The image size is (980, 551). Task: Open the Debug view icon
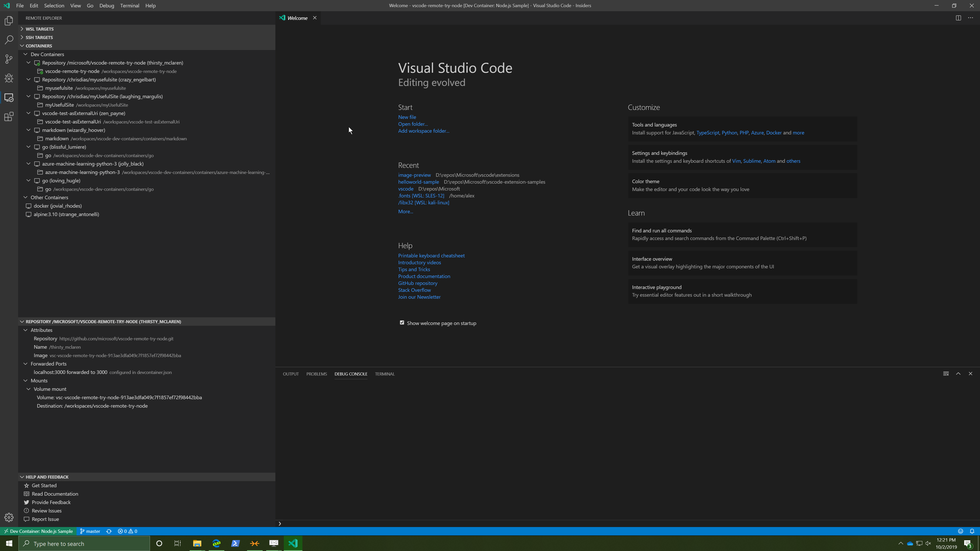[9, 78]
